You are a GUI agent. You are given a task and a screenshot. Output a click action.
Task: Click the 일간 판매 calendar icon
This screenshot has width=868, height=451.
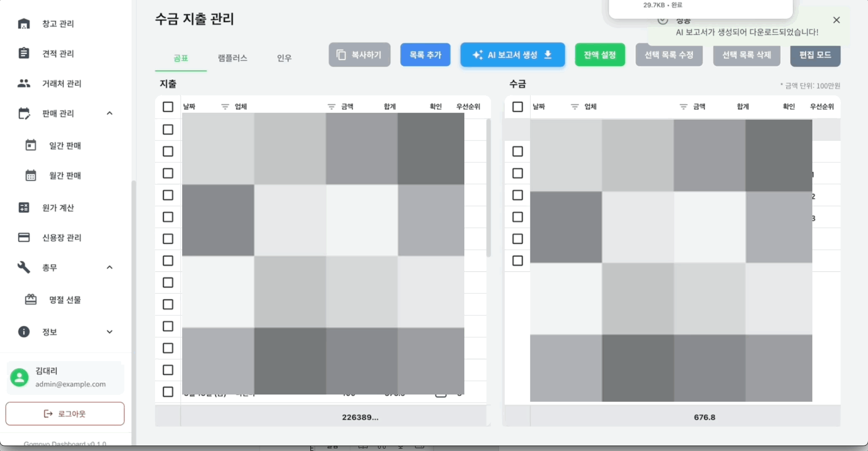tap(31, 146)
